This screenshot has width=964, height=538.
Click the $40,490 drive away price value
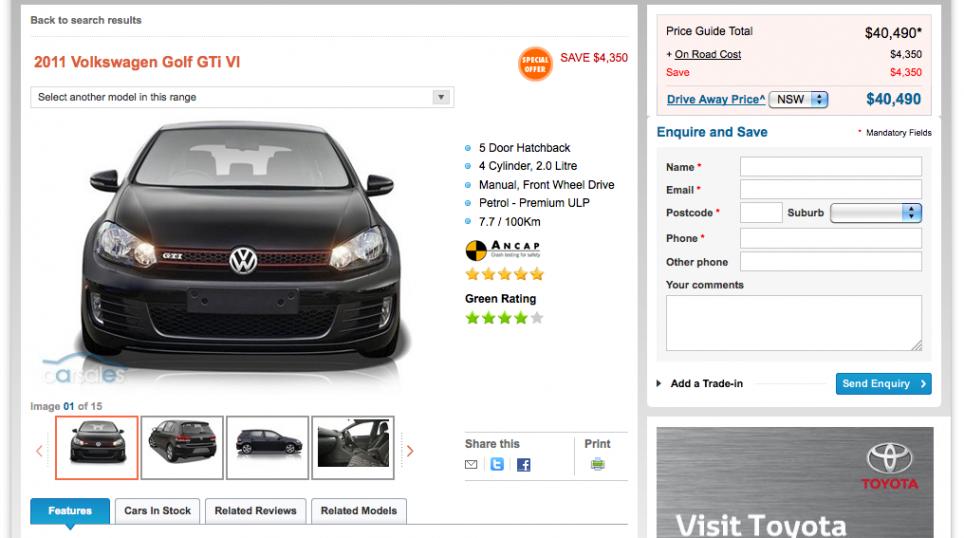(893, 100)
